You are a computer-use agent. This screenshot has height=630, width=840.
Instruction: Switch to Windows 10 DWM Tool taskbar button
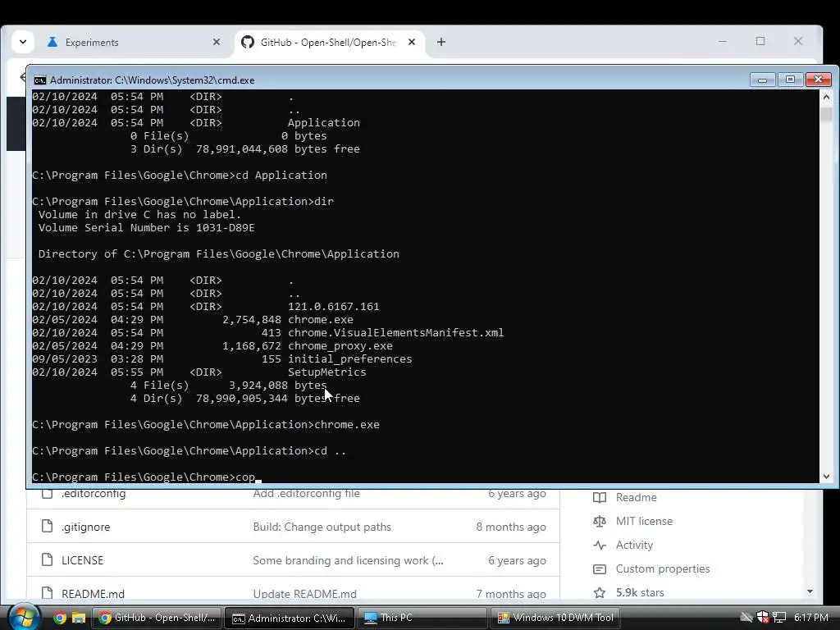tap(555, 618)
